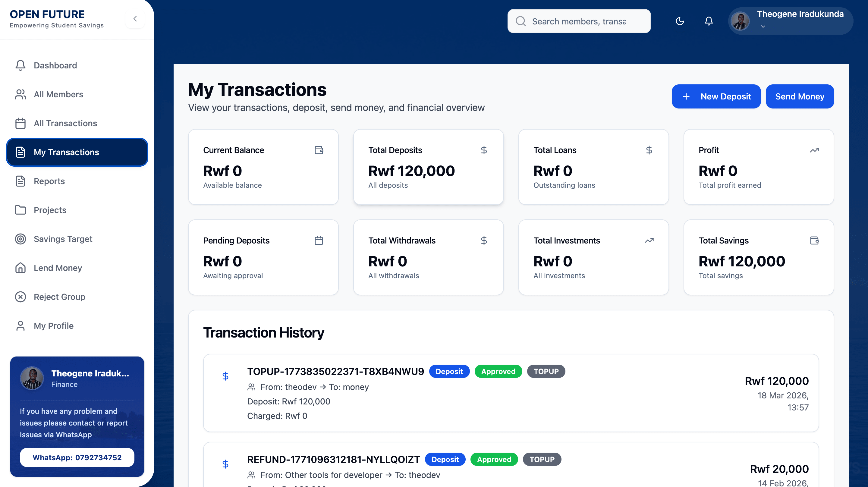Switch to My Transactions section
868x487 pixels.
pyautogui.click(x=66, y=152)
